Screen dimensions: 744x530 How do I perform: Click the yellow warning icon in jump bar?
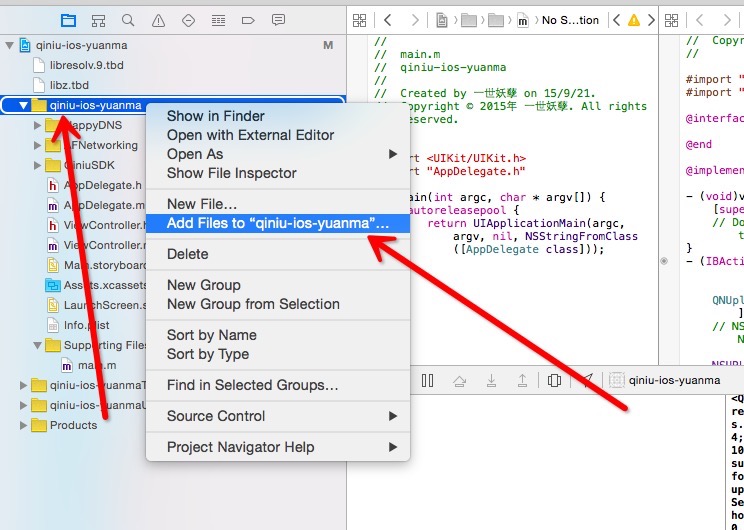[634, 20]
